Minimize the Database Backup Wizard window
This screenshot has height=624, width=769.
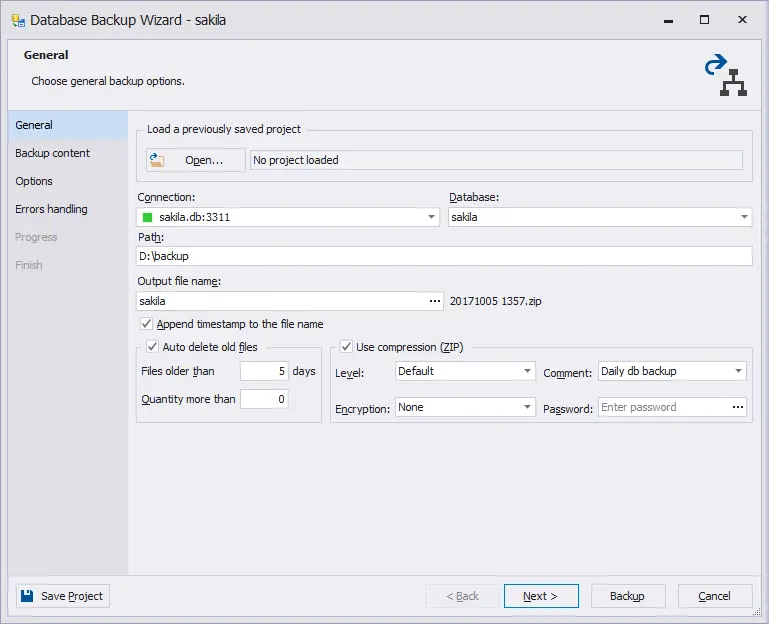click(668, 20)
